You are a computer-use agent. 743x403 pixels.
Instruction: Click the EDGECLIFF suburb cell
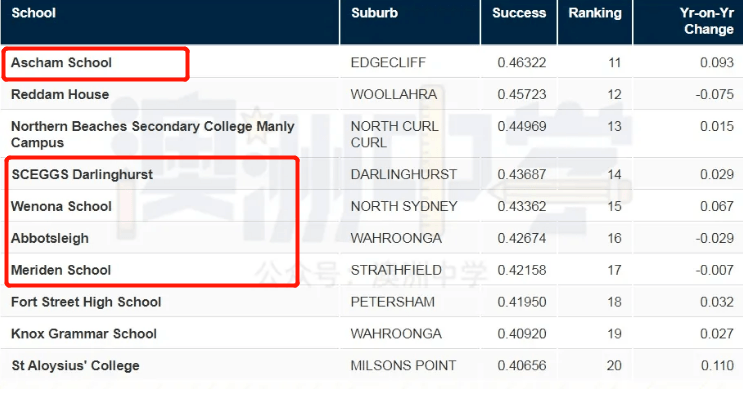point(388,63)
